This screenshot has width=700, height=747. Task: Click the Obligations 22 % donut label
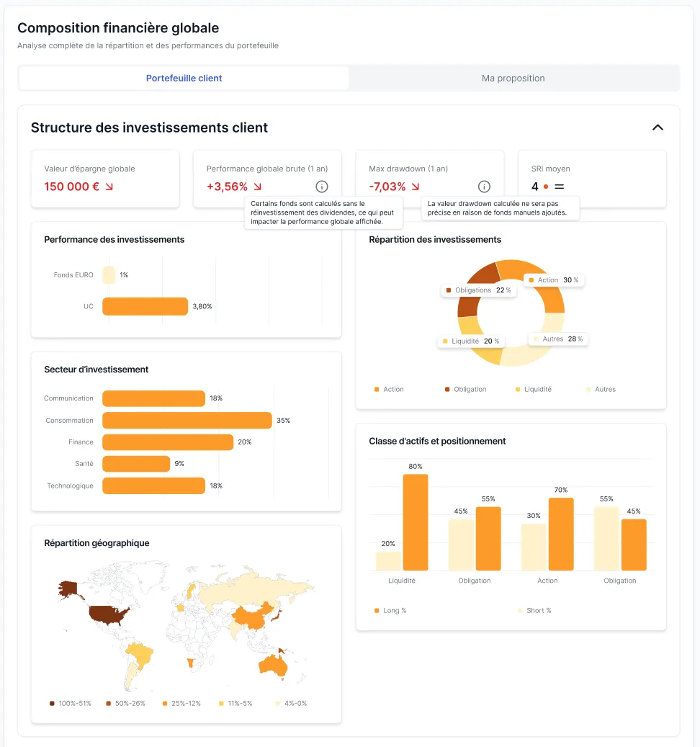pos(477,290)
